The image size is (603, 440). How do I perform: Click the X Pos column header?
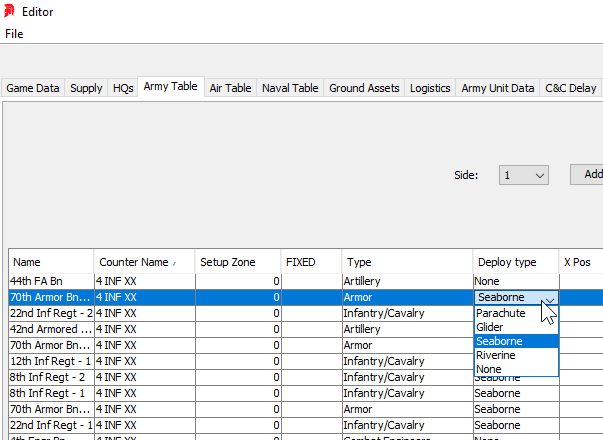[x=581, y=262]
